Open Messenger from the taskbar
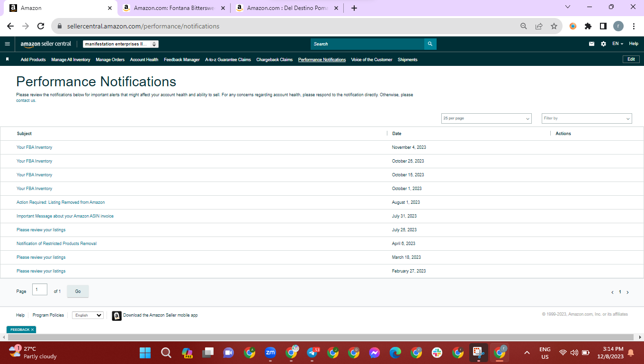This screenshot has height=364, width=644. point(375,353)
